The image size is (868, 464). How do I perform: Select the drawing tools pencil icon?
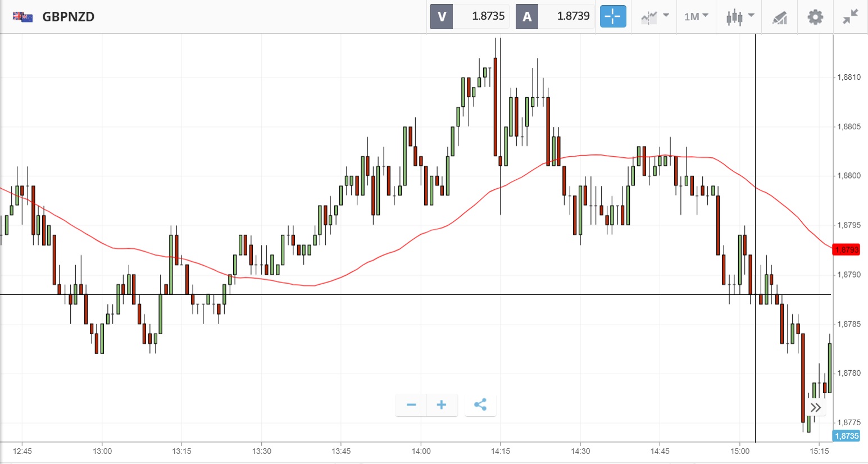[x=779, y=17]
